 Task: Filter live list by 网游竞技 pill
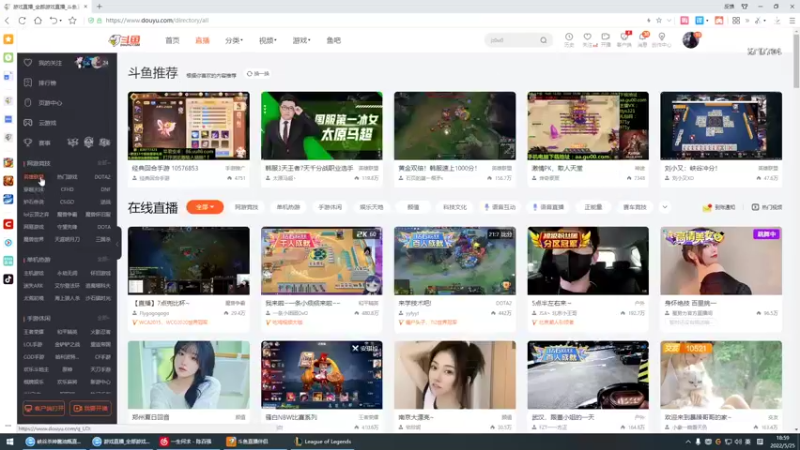246,207
